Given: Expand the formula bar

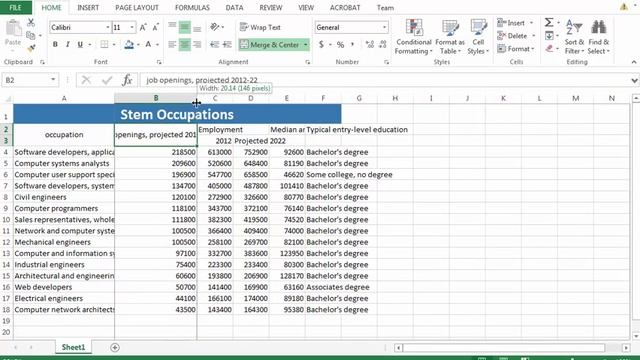Looking at the screenshot, I should coord(634,80).
